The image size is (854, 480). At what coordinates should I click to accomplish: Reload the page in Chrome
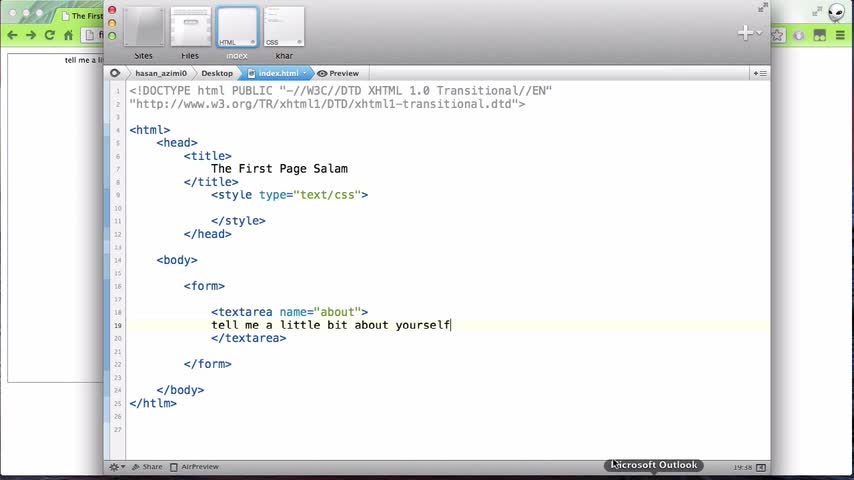[50, 35]
